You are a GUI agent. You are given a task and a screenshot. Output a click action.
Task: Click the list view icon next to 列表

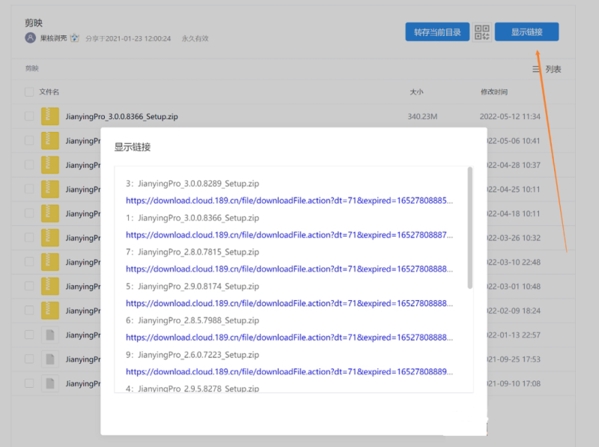536,69
